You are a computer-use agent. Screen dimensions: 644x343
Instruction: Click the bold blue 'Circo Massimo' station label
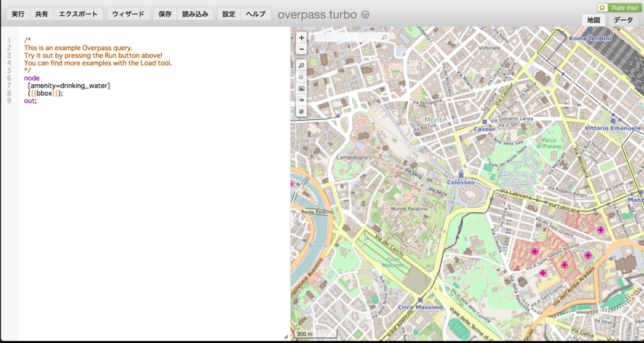420,307
